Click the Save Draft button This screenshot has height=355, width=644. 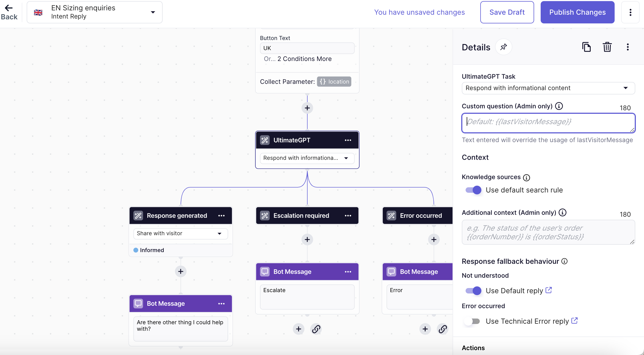tap(507, 12)
